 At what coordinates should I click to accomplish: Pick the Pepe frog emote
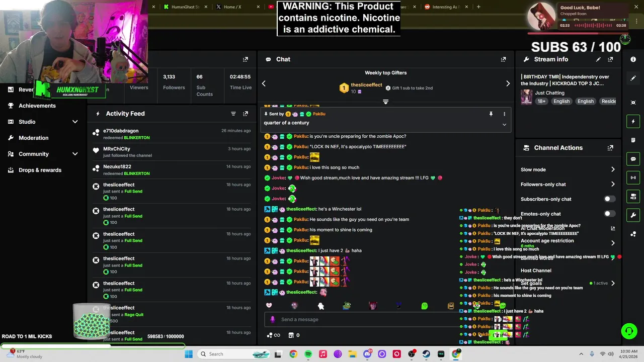click(x=347, y=306)
